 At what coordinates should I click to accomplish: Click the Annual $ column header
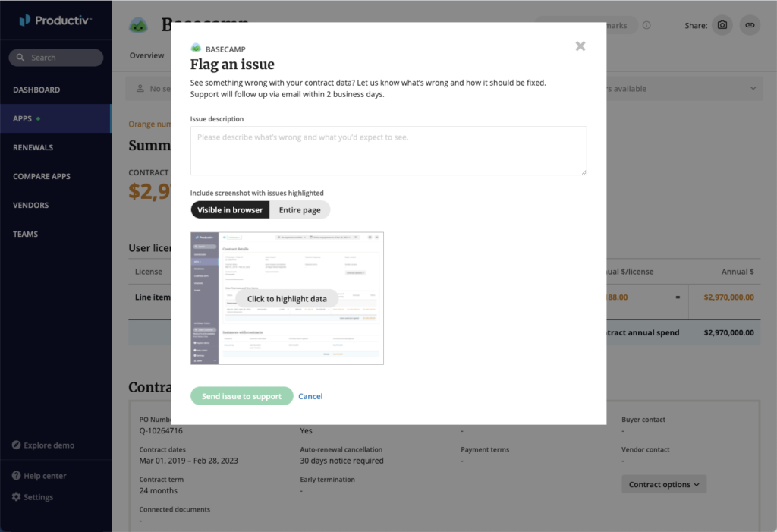(738, 272)
